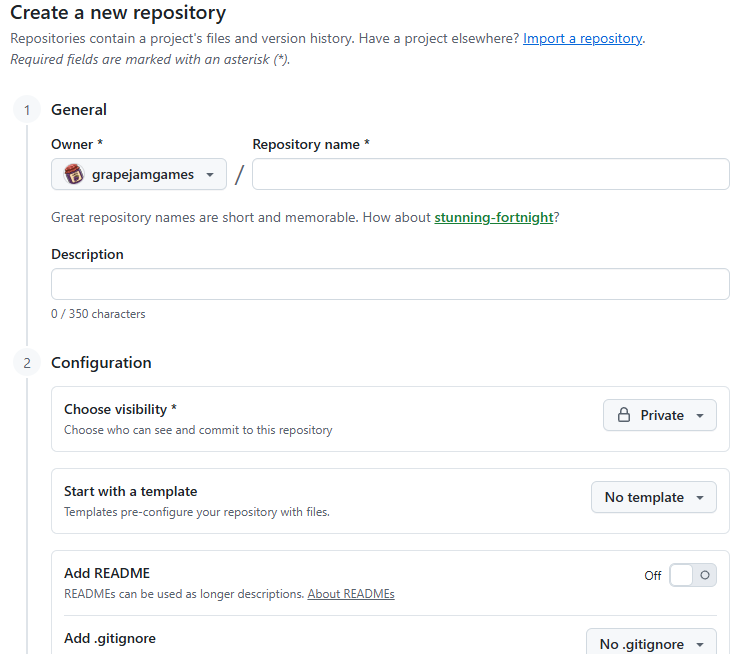
Task: Turn on the Add README toggle switch
Action: pos(693,575)
